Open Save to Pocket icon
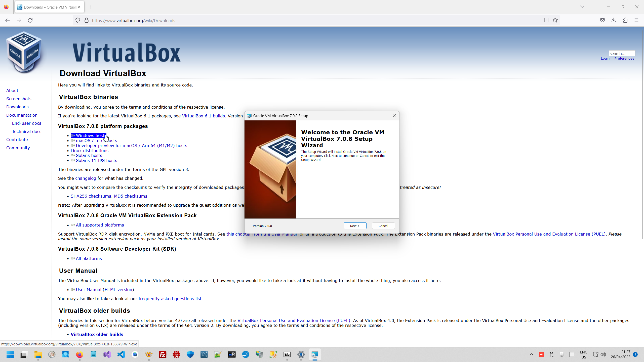 [x=602, y=20]
